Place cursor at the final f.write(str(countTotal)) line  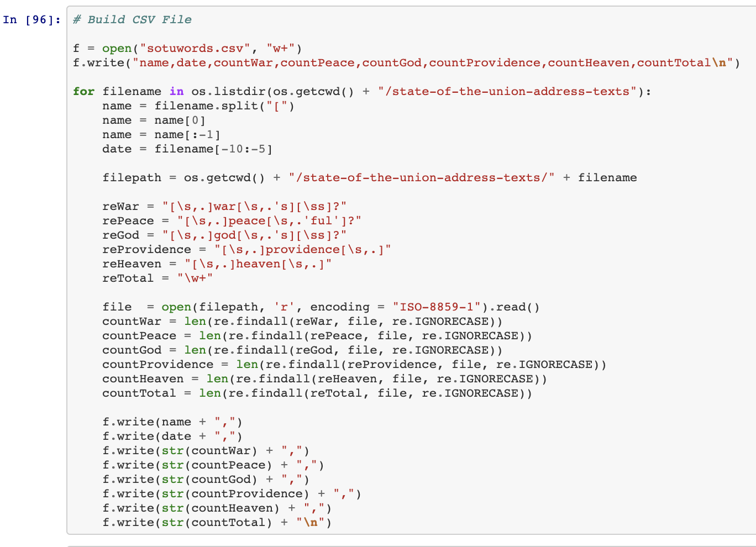click(x=217, y=523)
